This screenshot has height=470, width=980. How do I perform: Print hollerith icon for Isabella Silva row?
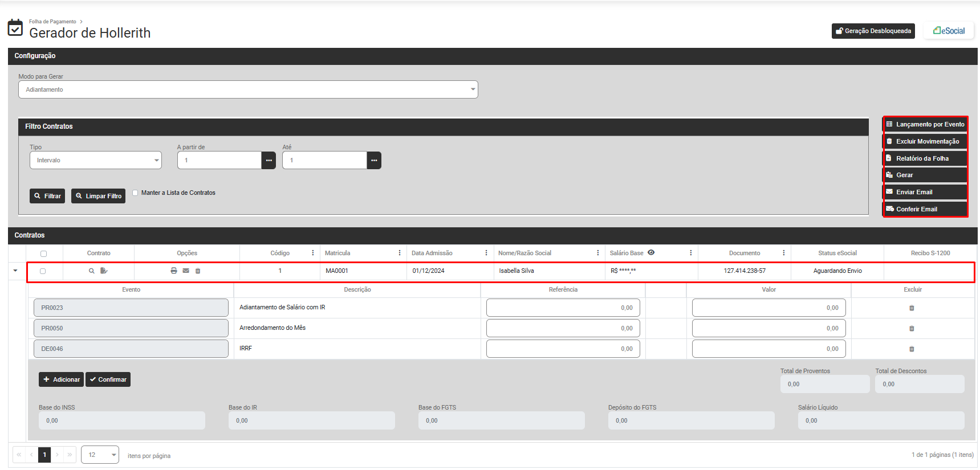(x=174, y=271)
